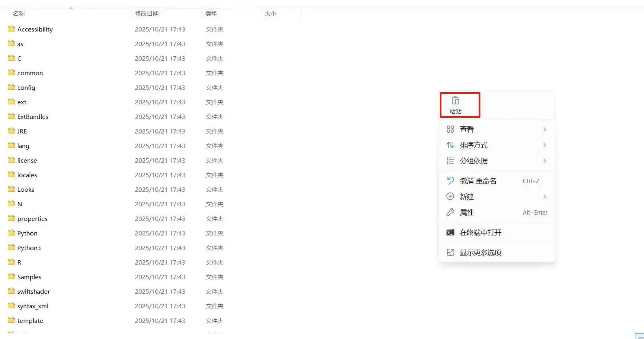Sort by 修改日期 column header

pos(147,14)
